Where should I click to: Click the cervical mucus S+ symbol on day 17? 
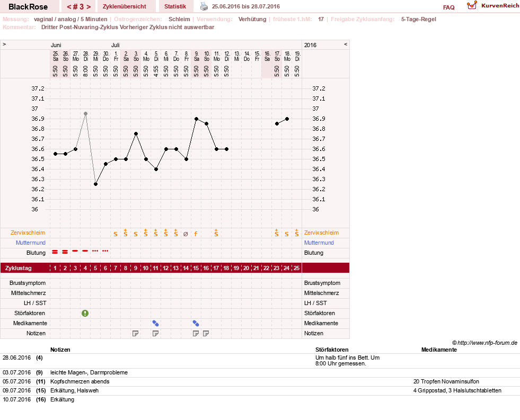pos(216,233)
